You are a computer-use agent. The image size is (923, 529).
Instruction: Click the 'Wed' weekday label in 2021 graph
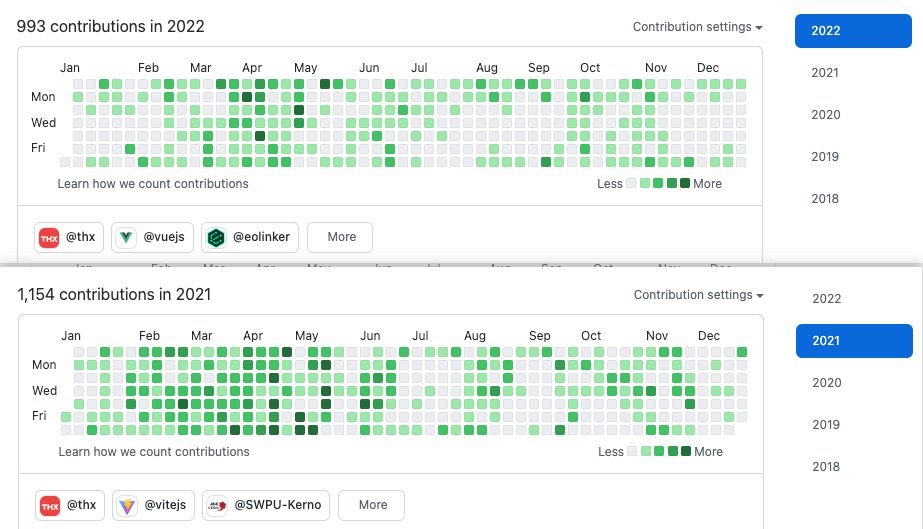[44, 391]
